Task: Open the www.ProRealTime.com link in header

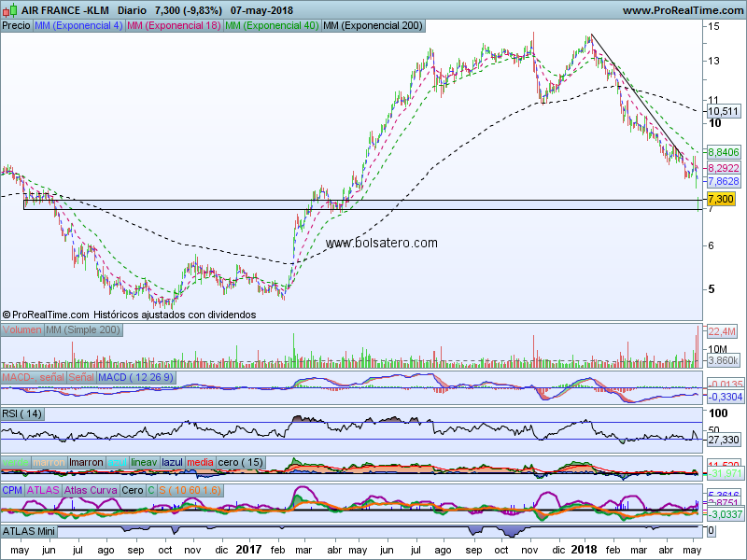Action: (x=684, y=10)
